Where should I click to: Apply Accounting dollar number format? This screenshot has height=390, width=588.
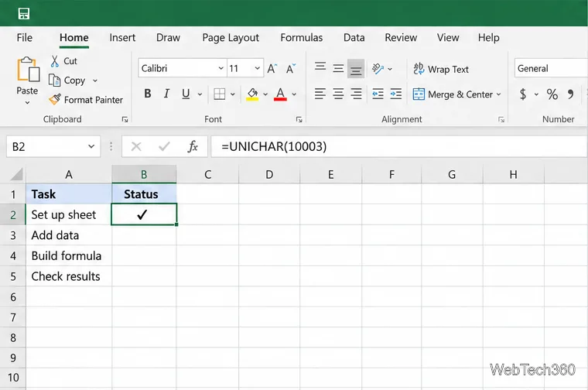tap(523, 94)
